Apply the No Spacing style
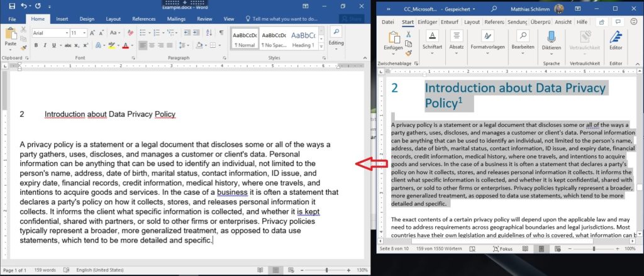 [274, 39]
